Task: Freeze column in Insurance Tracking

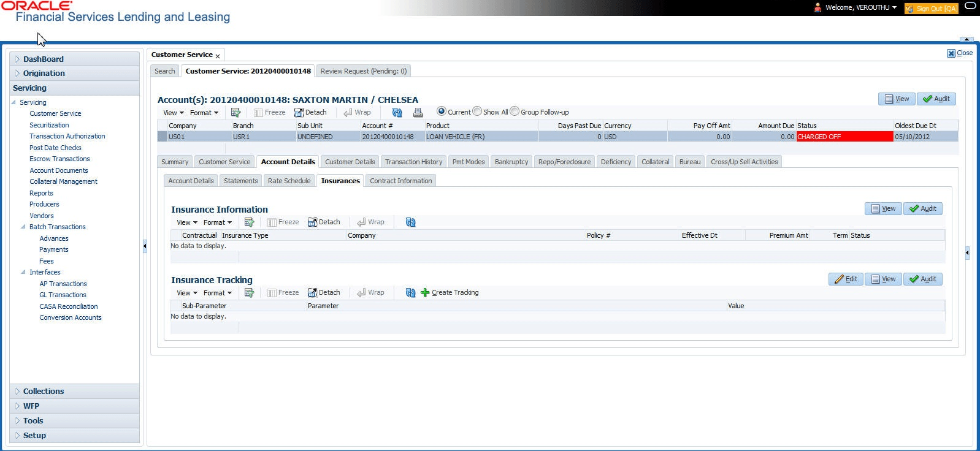Action: (283, 293)
